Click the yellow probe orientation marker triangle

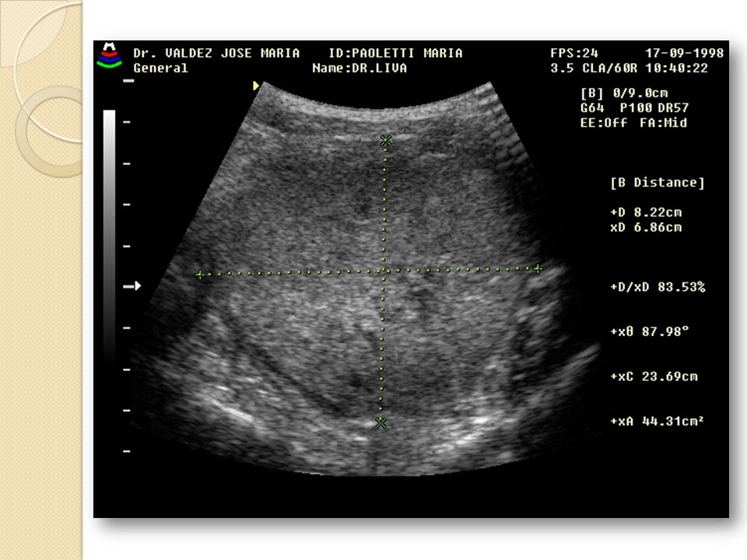coord(256,86)
